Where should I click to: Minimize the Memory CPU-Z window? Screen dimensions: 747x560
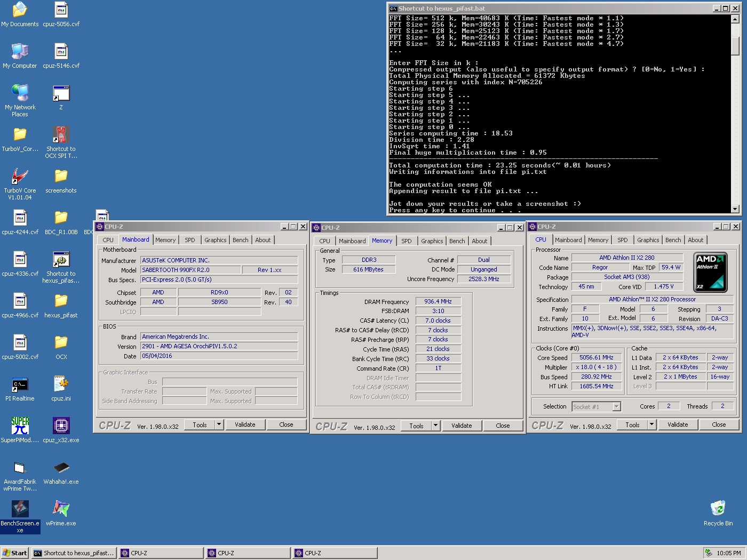pos(501,228)
